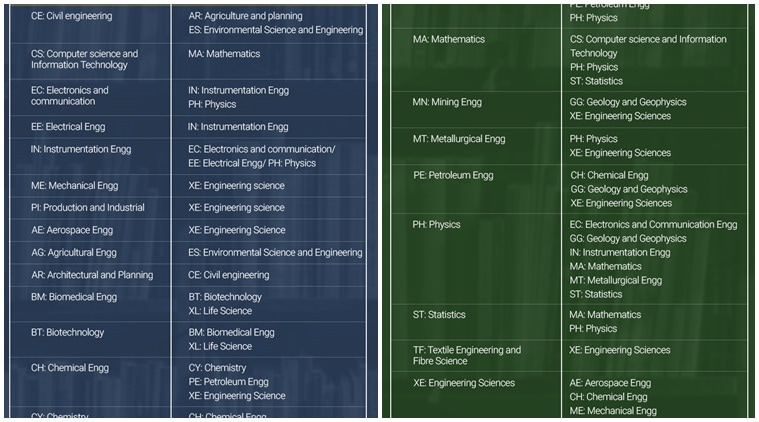Select the EC: Electronics and communication row label
The image size is (759, 422).
click(70, 95)
